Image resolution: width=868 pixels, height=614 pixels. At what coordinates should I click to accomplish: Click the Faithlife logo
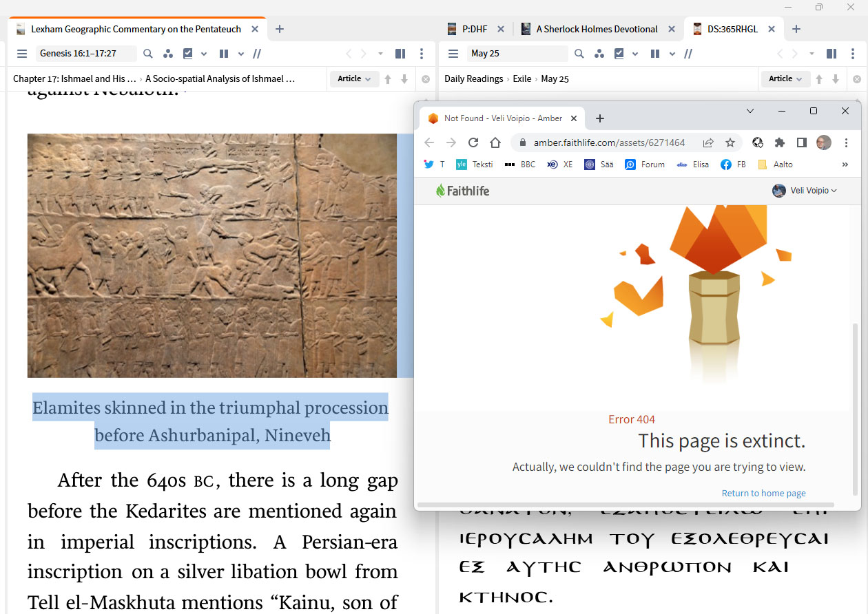pos(462,191)
